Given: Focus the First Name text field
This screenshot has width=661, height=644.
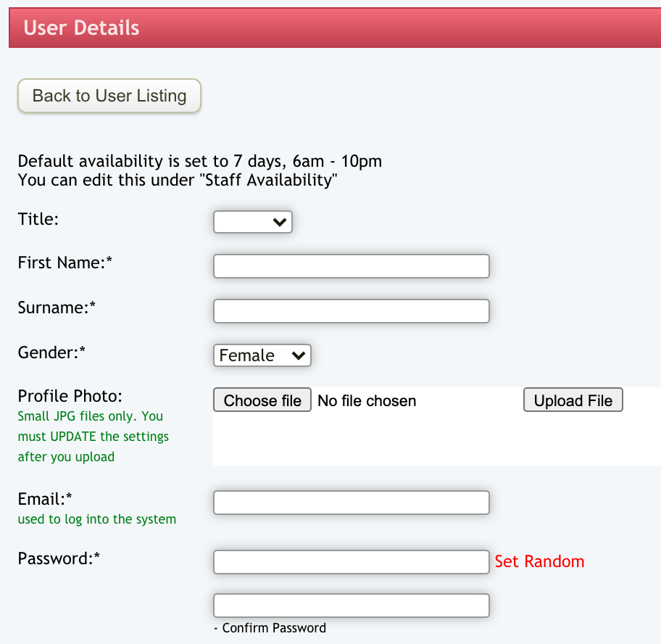Looking at the screenshot, I should pyautogui.click(x=351, y=266).
